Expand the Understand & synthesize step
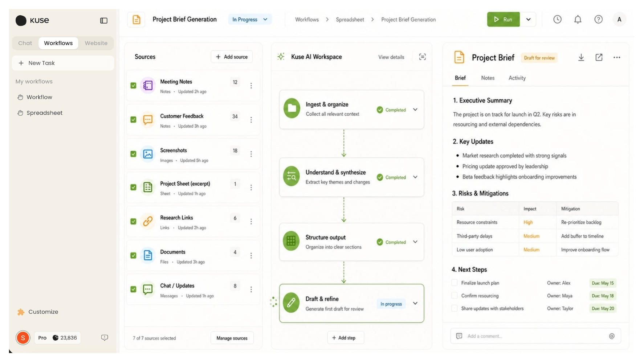 pyautogui.click(x=415, y=177)
